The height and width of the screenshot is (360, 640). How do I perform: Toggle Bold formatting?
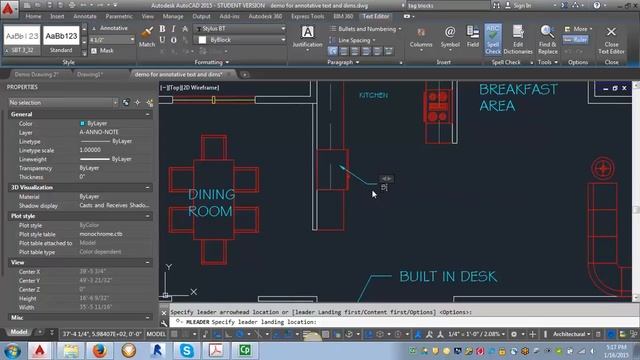click(x=162, y=29)
